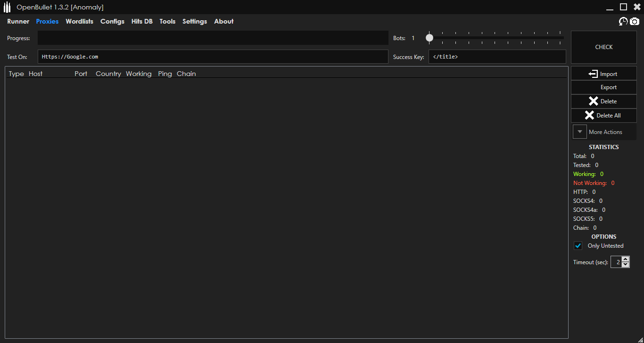Open the Runner tab

(18, 21)
